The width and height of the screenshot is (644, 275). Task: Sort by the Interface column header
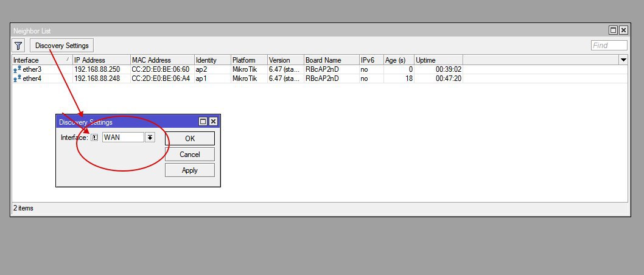[x=42, y=60]
